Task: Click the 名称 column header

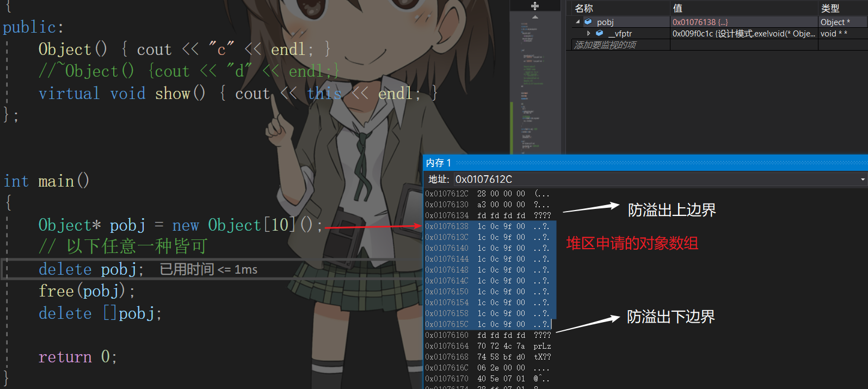Action: (584, 8)
